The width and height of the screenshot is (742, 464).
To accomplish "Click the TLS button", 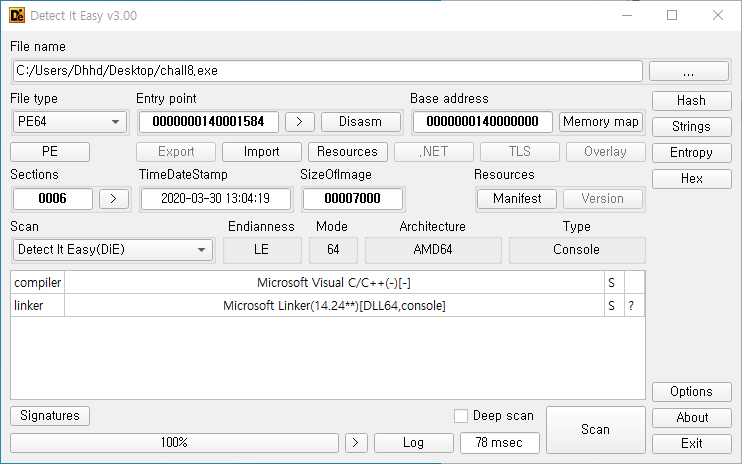I will coord(520,152).
